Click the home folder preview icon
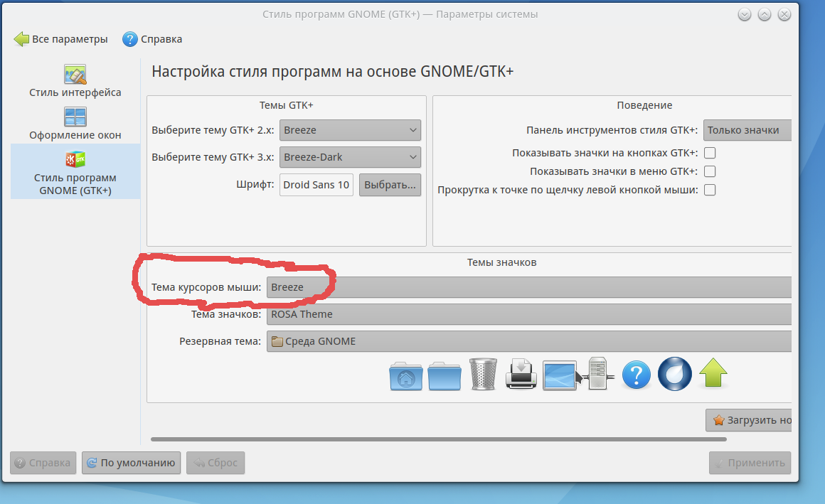This screenshot has height=504, width=825. 405,375
